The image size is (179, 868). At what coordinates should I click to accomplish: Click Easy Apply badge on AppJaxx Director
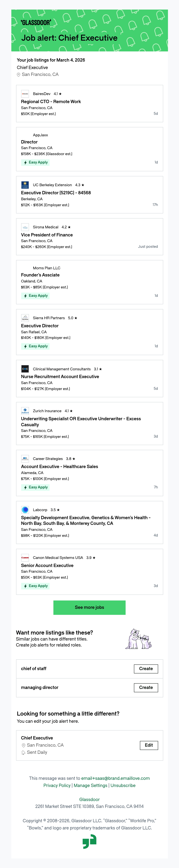click(x=35, y=162)
